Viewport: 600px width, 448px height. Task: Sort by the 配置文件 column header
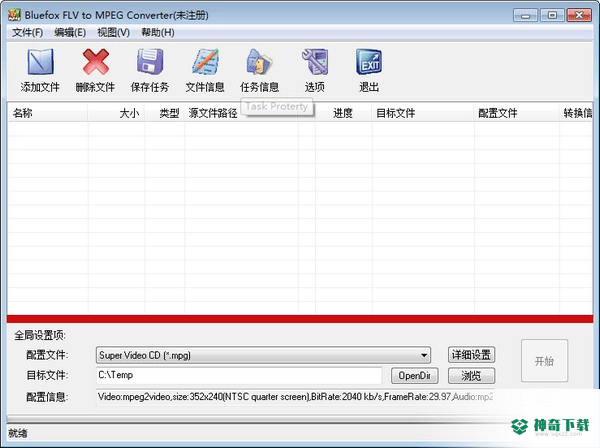517,113
